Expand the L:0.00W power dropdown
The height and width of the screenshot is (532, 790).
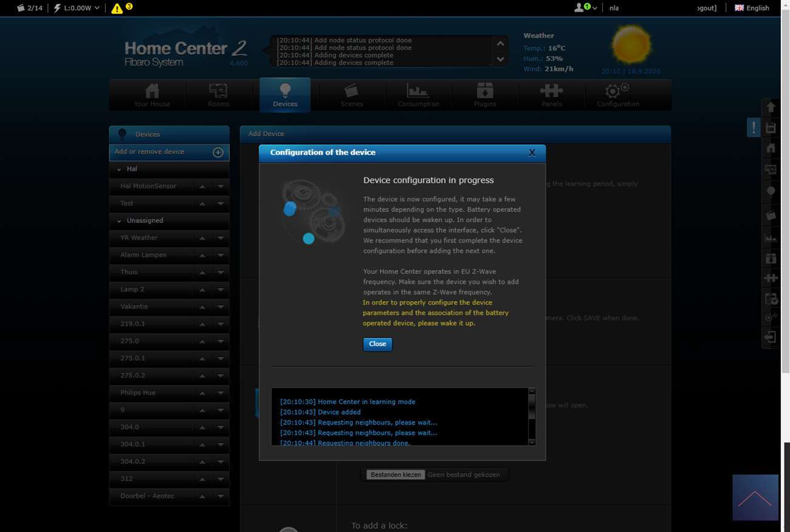[77, 9]
